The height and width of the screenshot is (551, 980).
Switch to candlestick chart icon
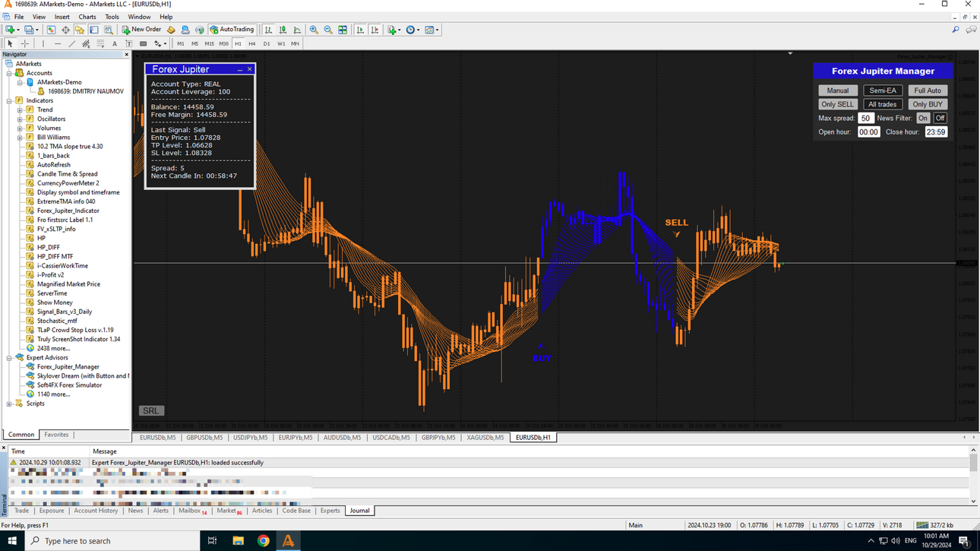tap(283, 30)
